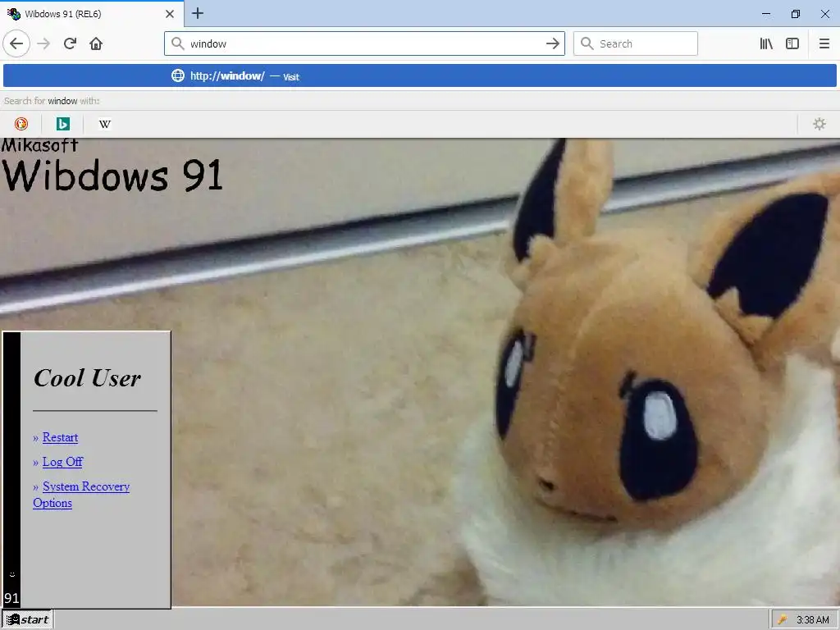Screen dimensions: 840x630
Task: Reload the page with the refresh icon
Action: 71,43
